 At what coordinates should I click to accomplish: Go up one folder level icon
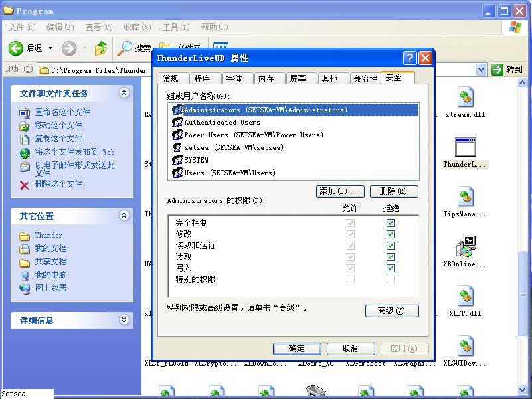101,48
